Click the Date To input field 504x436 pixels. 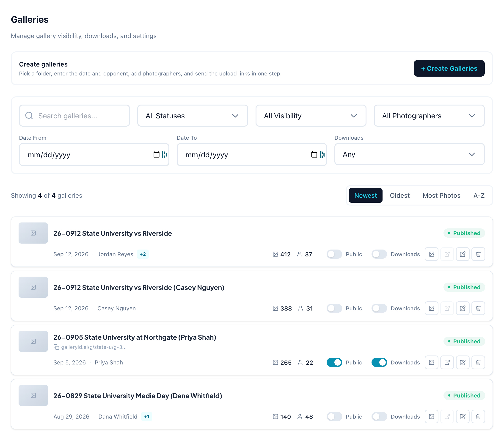pyautogui.click(x=251, y=155)
